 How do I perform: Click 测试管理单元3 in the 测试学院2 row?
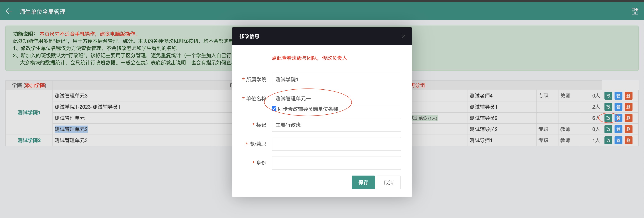(71, 140)
